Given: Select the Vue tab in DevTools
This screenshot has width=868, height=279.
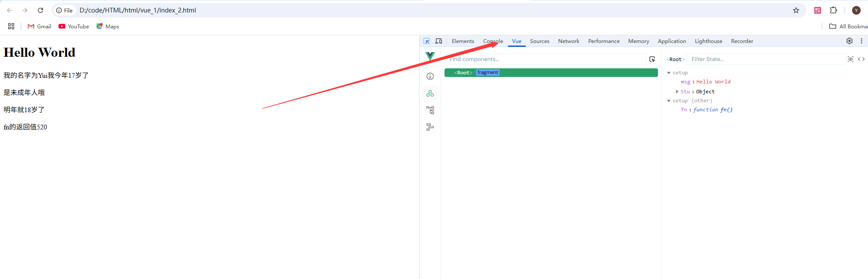Looking at the screenshot, I should point(516,41).
